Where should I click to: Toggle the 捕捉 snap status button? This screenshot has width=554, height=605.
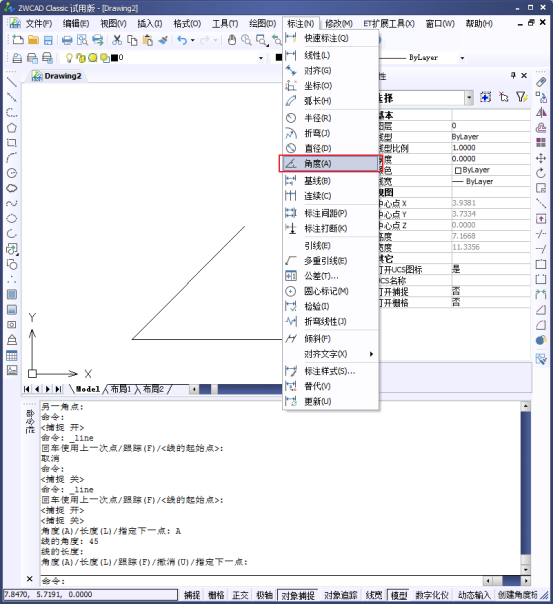[192, 595]
